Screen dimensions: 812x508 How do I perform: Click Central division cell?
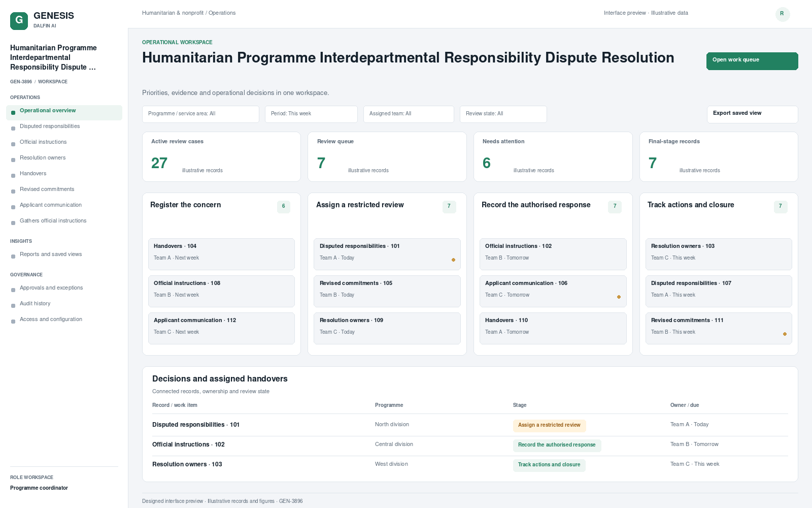tap(394, 444)
